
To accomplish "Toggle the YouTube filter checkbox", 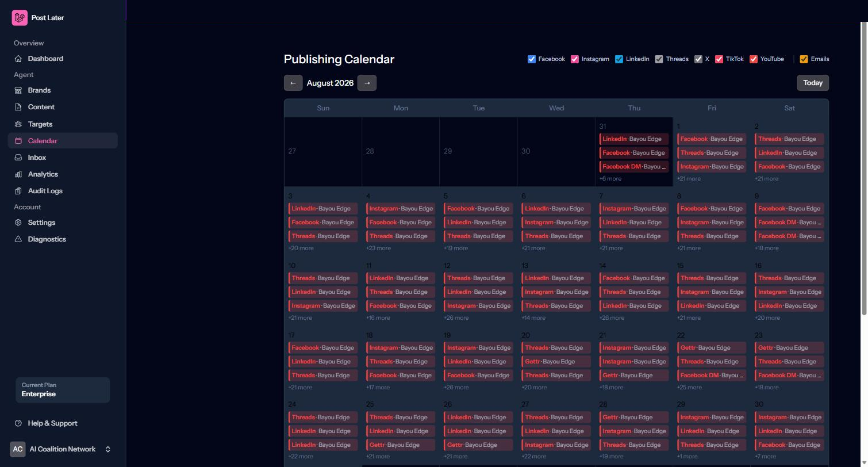I will [x=754, y=59].
